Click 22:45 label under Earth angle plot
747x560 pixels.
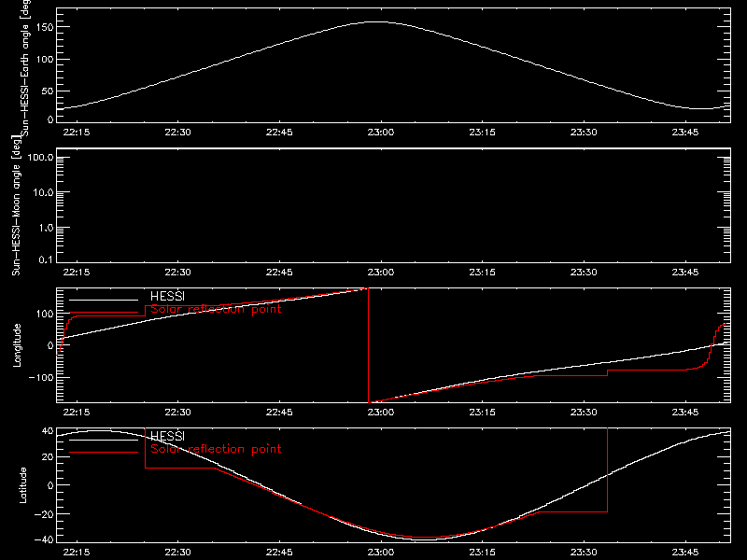pyautogui.click(x=279, y=132)
